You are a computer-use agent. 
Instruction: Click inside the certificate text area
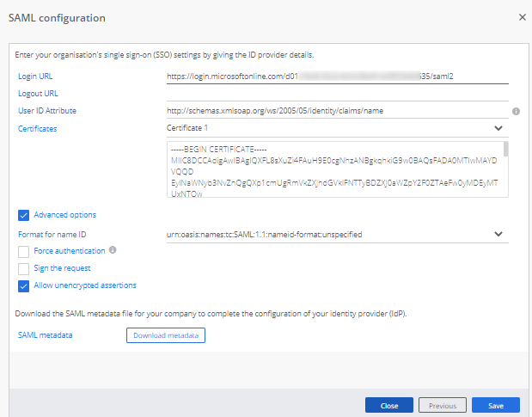(331, 169)
